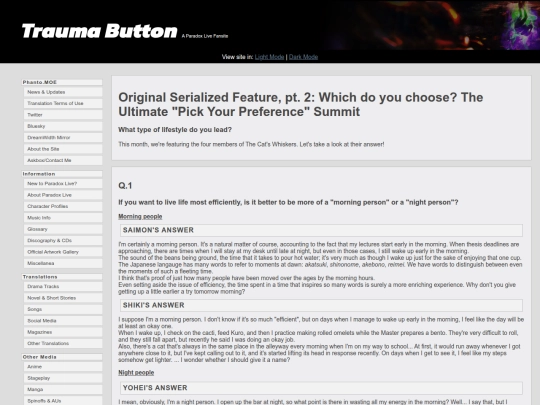Click the YOHEI'S ANSWER header box
This screenshot has width=540, height=405.
click(x=321, y=388)
